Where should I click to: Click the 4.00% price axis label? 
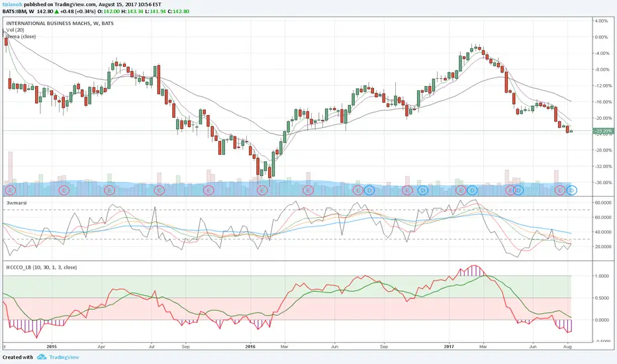click(601, 21)
